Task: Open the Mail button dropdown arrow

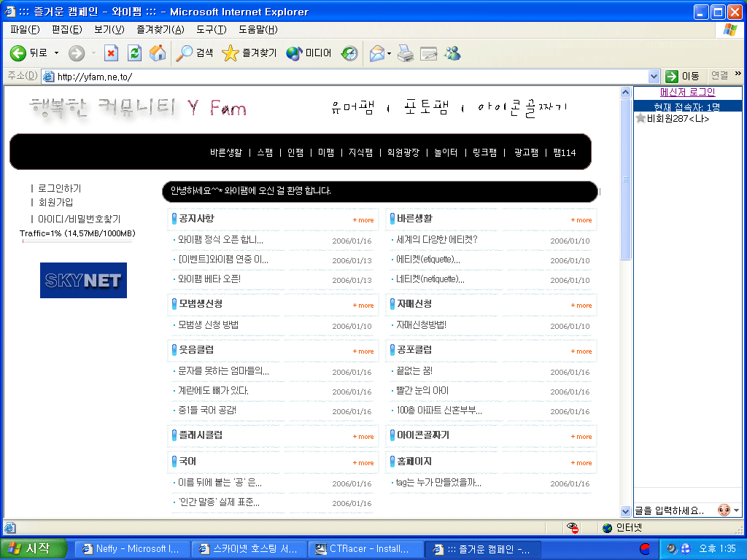Action: pyautogui.click(x=390, y=53)
